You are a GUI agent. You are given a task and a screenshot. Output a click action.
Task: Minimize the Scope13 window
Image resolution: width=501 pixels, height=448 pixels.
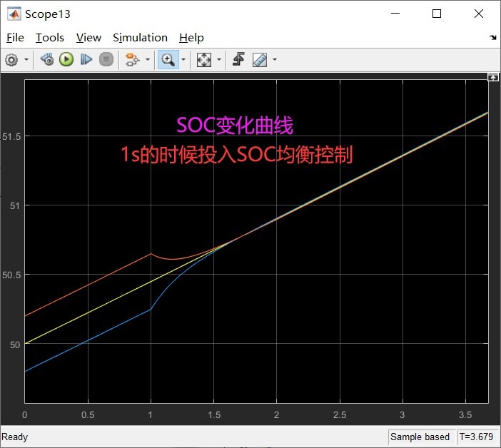[x=395, y=14]
